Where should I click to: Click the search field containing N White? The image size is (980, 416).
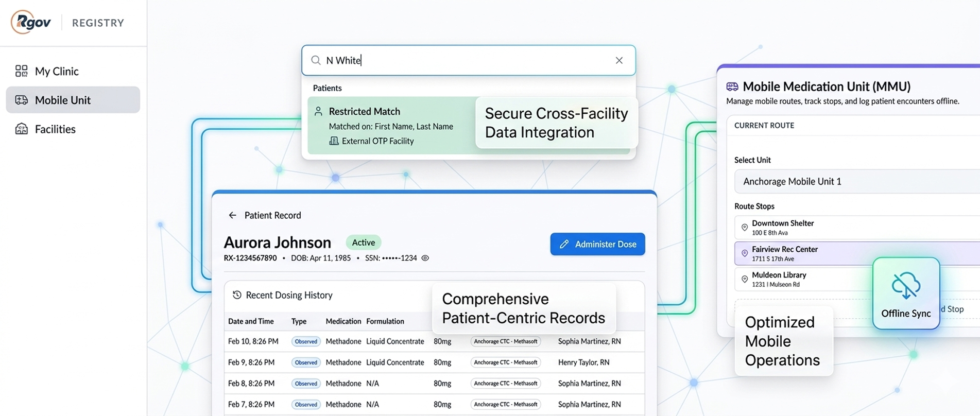(x=468, y=60)
